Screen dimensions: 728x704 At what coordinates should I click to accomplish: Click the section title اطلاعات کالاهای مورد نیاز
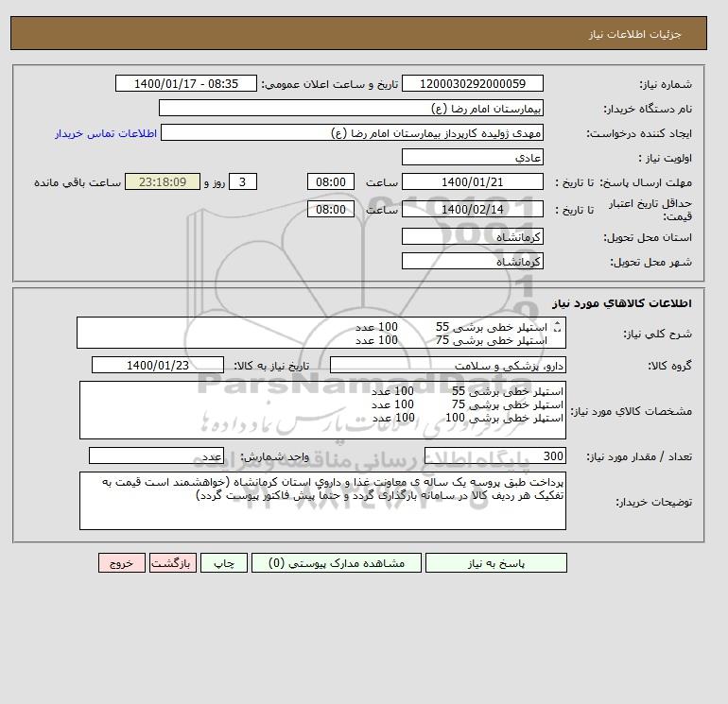click(x=622, y=303)
